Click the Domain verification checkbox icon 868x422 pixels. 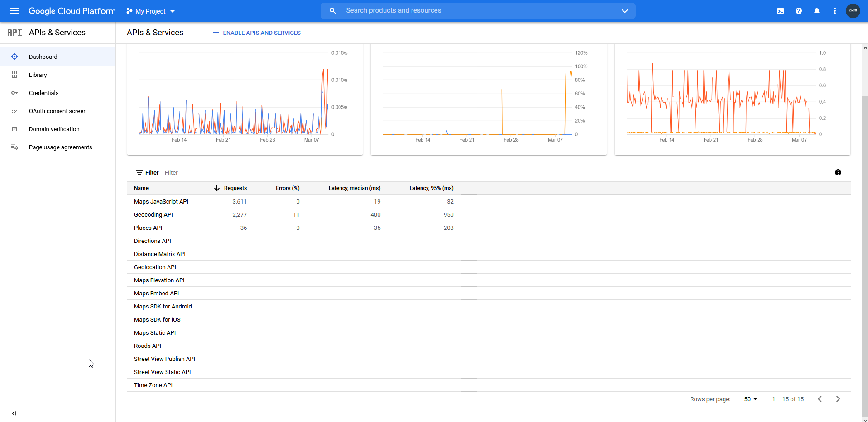[x=14, y=129]
